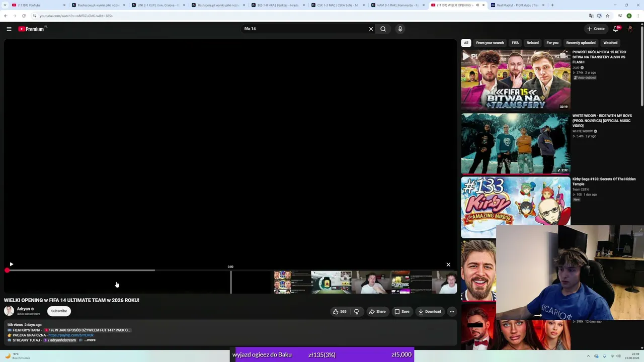This screenshot has width=644, height=362.
Task: Click the YouTube search magnifier button
Action: 383,29
